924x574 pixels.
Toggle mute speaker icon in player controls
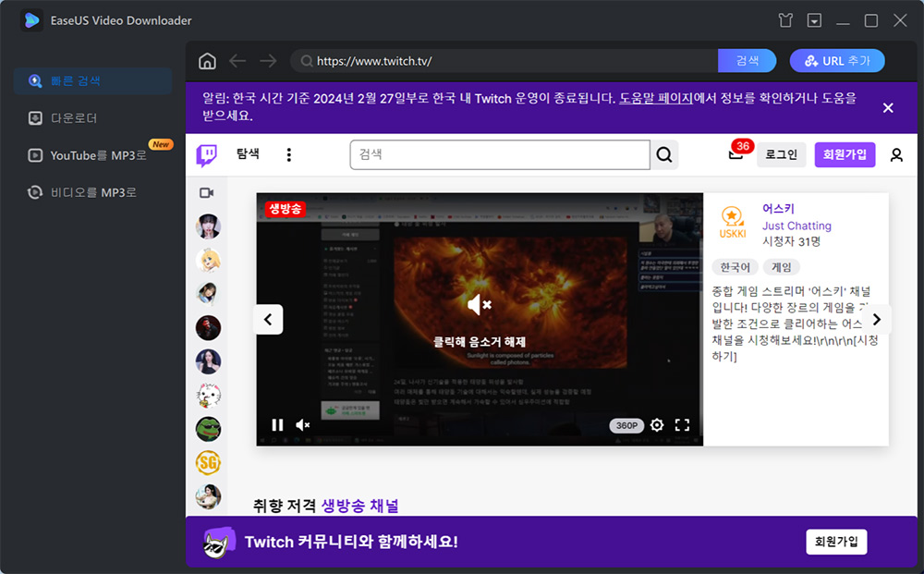[303, 425]
